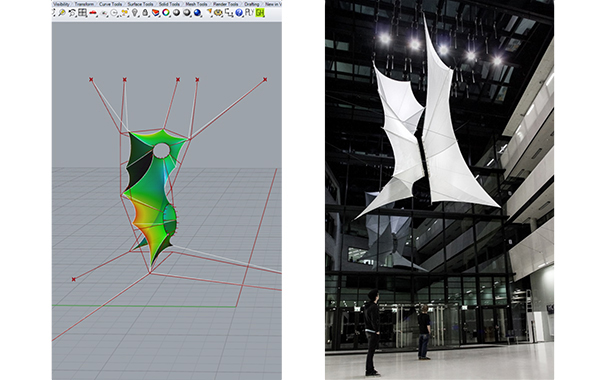Click the blue render sphere icon
607x380 pixels.
[x=197, y=13]
